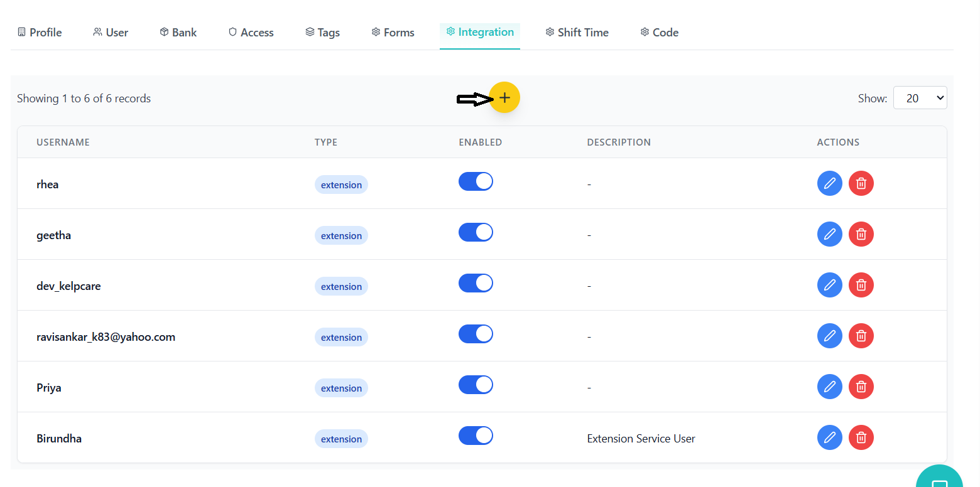This screenshot has height=487, width=980.
Task: Delete the geetha user via trash icon
Action: (861, 234)
